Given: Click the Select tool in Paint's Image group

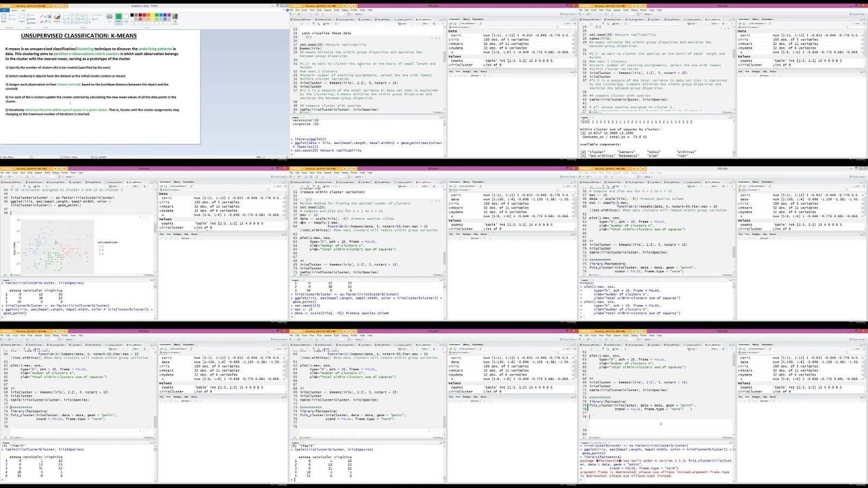Looking at the screenshot, I should point(22,18).
